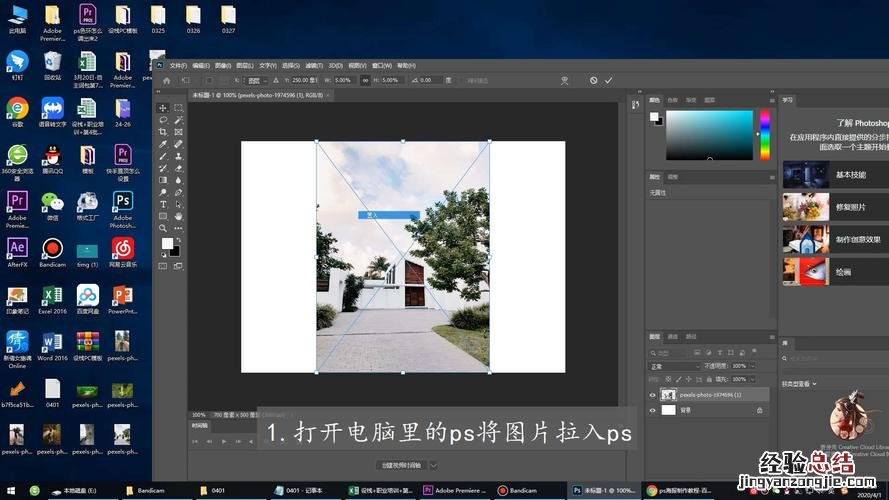Viewport: 889px width, 500px height.
Task: Select the Crop tool
Action: point(163,132)
